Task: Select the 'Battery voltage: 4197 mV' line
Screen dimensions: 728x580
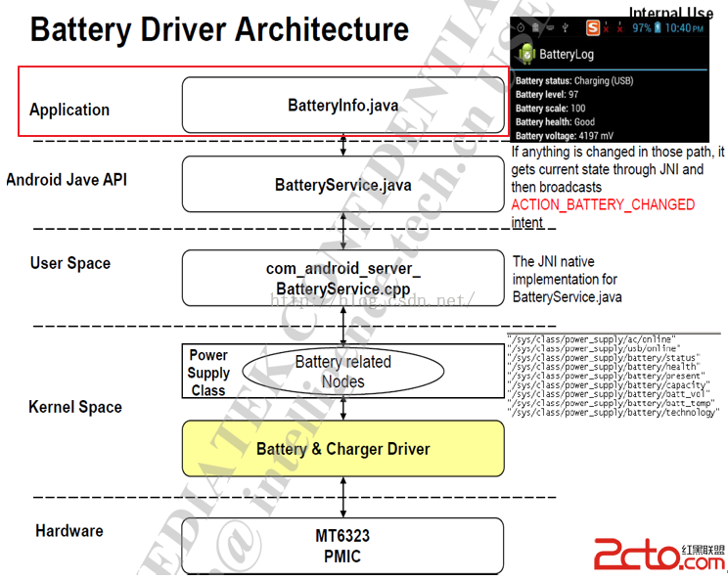Action: (x=565, y=136)
